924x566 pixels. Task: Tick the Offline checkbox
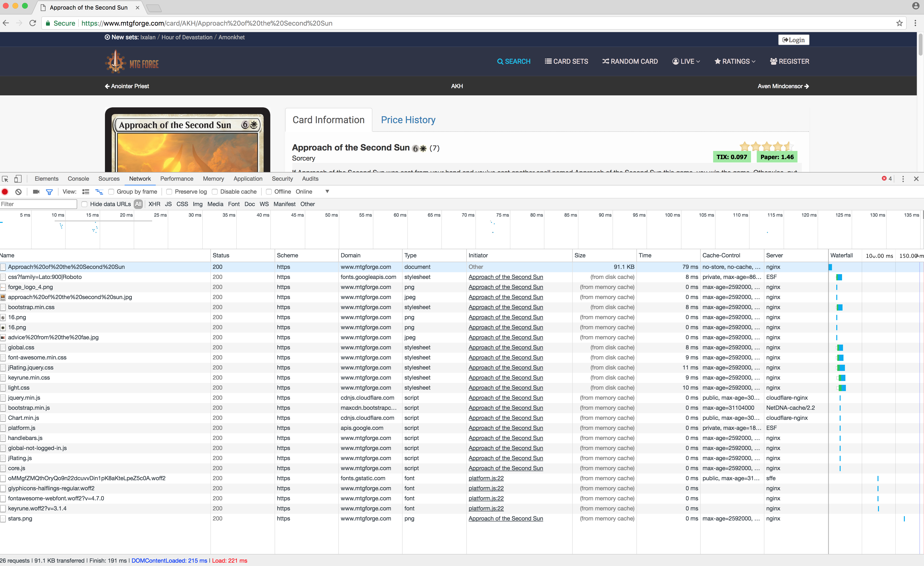269,192
